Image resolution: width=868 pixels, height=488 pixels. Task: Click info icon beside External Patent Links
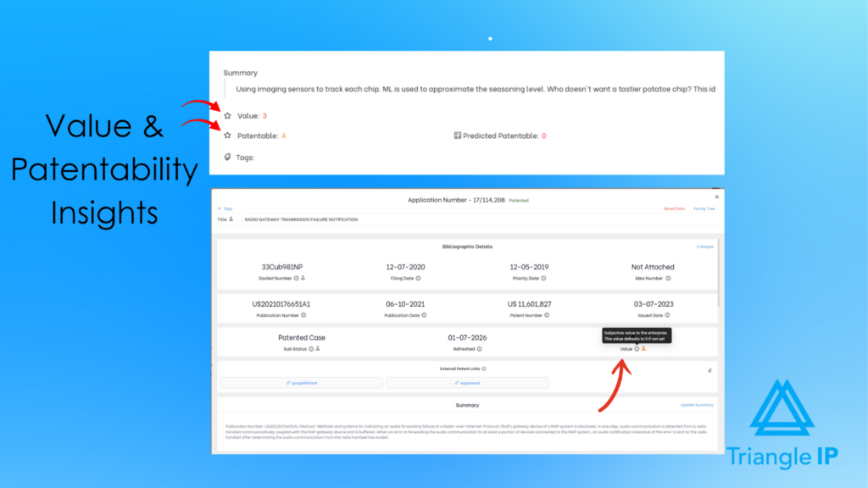click(x=485, y=368)
